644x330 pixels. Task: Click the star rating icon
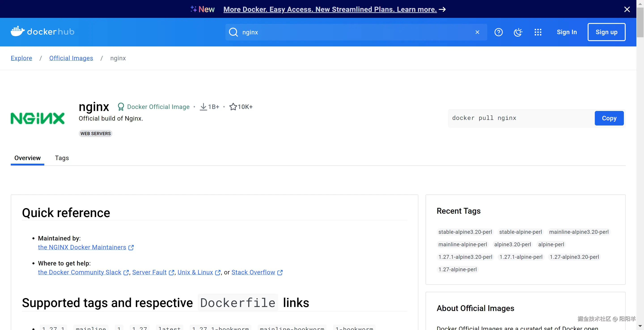[x=233, y=107]
